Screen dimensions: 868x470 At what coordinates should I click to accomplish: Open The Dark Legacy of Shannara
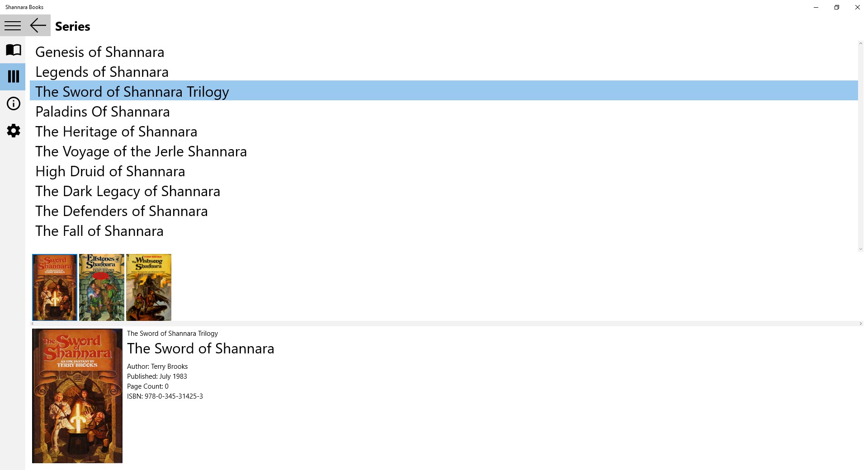pos(128,191)
